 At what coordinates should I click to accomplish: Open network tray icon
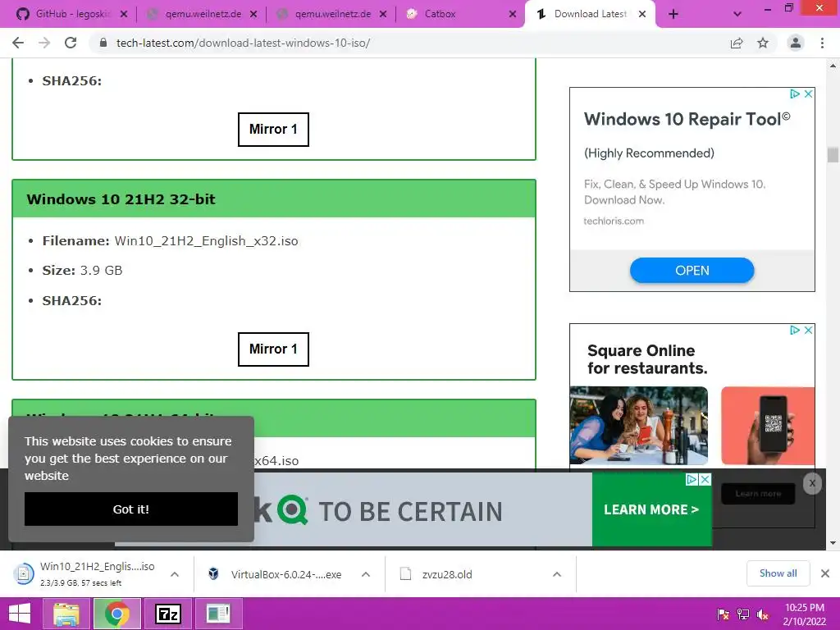point(743,614)
